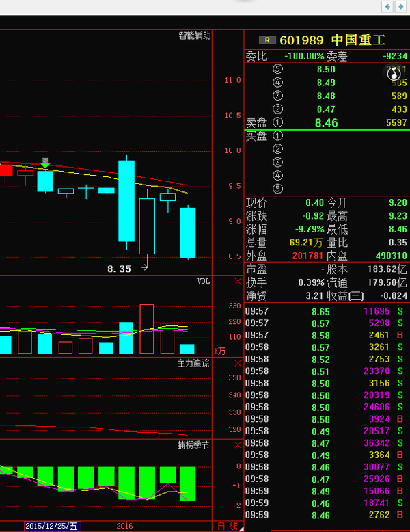The height and width of the screenshot is (532, 410).
Task: Click 涨幅 value -9.79%
Action: click(x=310, y=229)
